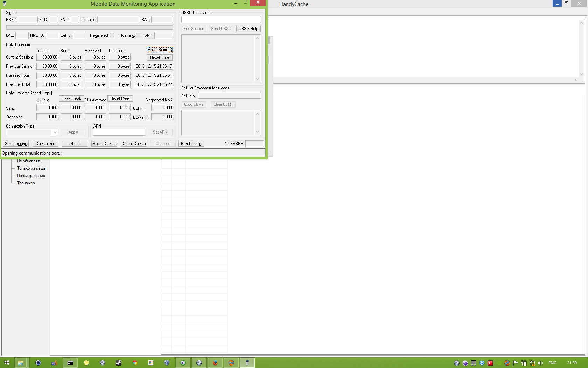Open the Band Config dialog
Image resolution: width=588 pixels, height=368 pixels.
click(x=191, y=144)
